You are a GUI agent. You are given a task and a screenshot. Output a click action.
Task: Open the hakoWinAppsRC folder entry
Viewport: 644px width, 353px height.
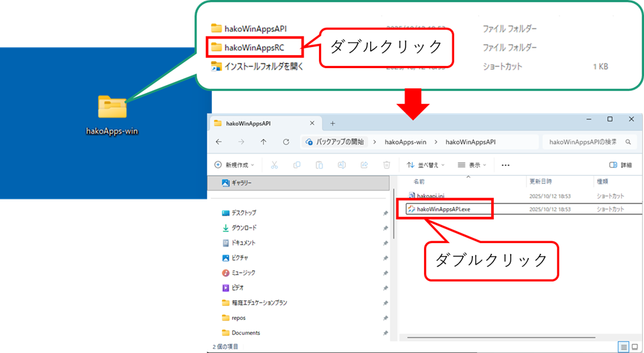click(248, 48)
